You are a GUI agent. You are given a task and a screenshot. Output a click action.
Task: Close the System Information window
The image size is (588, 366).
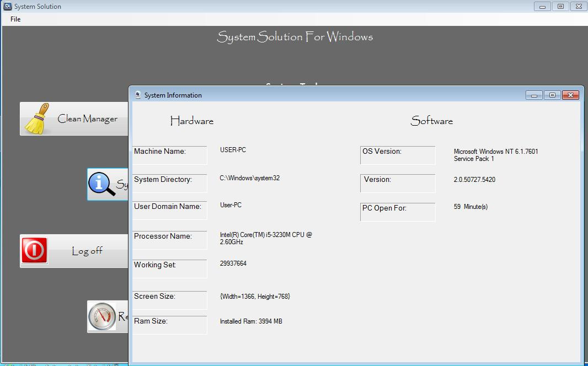tap(571, 95)
